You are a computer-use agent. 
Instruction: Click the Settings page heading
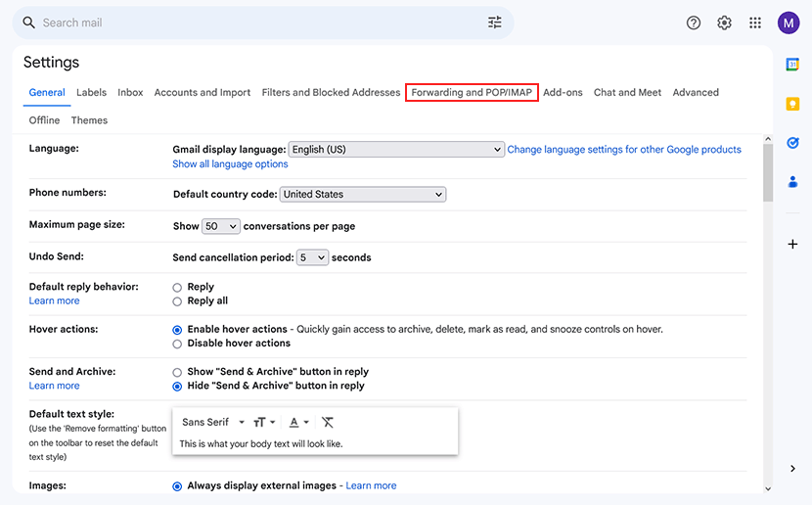(51, 63)
